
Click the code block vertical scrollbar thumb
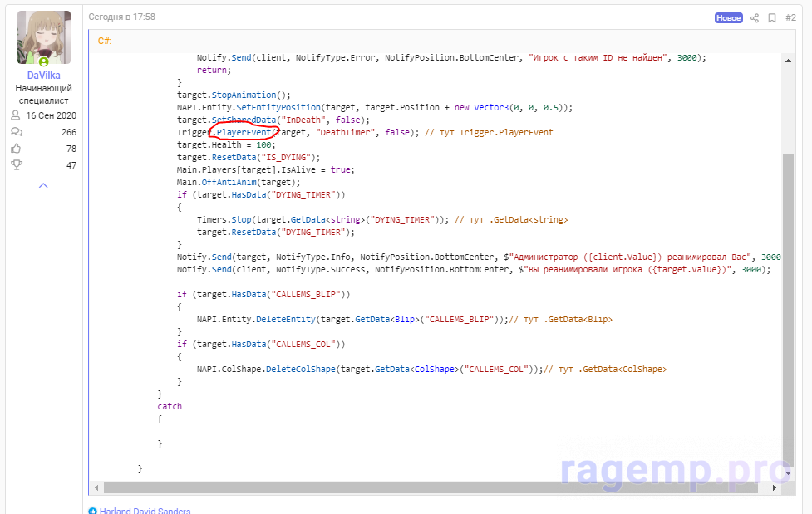789,299
